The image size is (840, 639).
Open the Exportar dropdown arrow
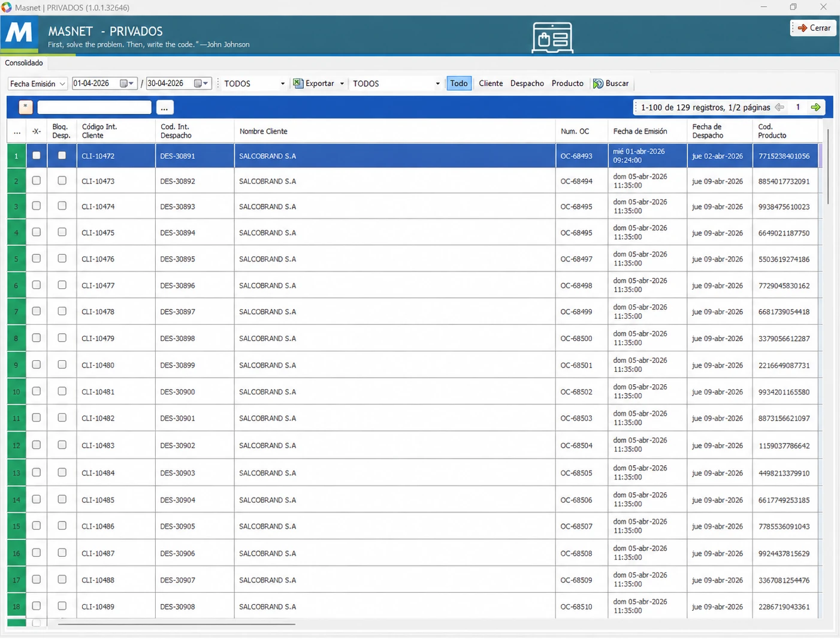342,84
